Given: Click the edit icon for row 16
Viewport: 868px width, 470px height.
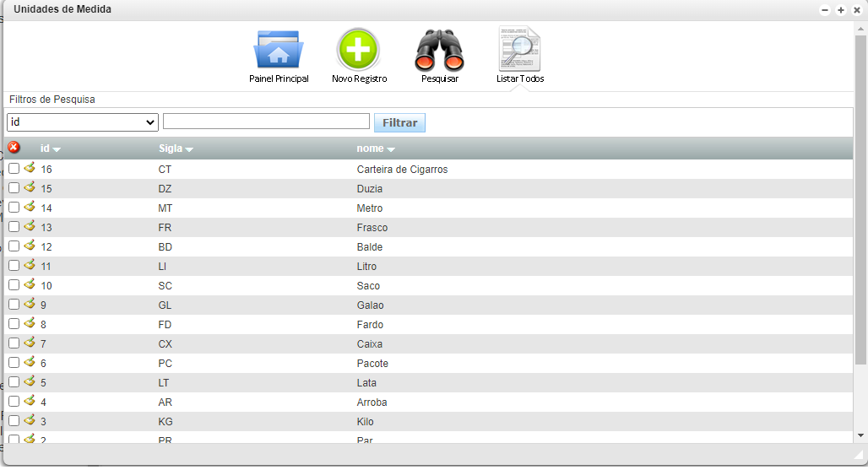Looking at the screenshot, I should tap(30, 168).
